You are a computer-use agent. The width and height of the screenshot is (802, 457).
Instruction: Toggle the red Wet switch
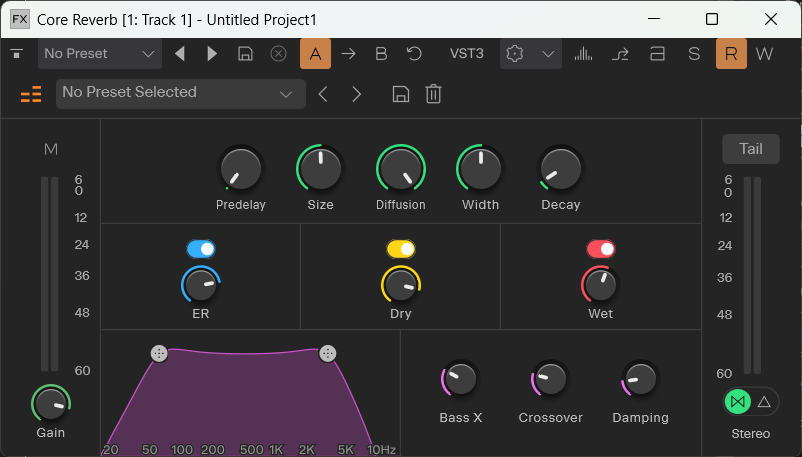click(600, 249)
